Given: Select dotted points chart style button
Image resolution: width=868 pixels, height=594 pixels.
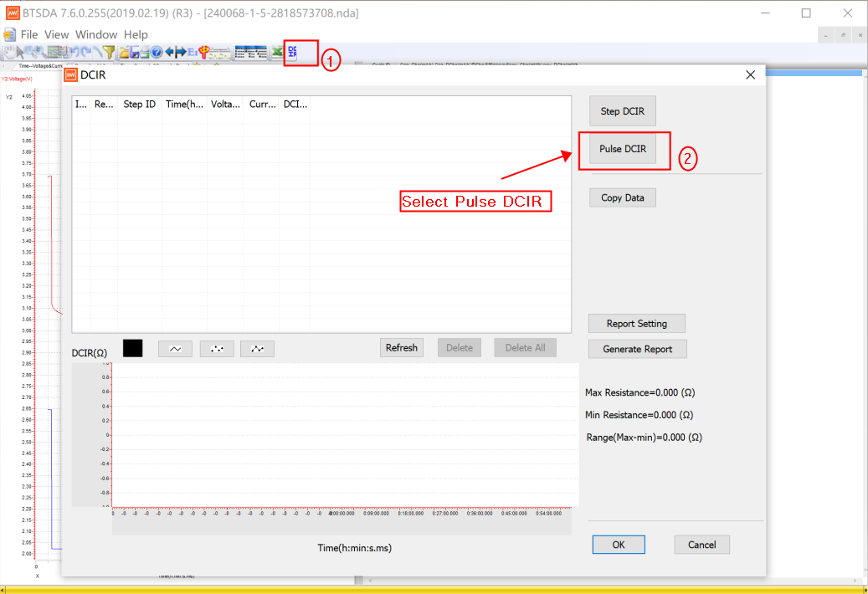Looking at the screenshot, I should [x=217, y=348].
